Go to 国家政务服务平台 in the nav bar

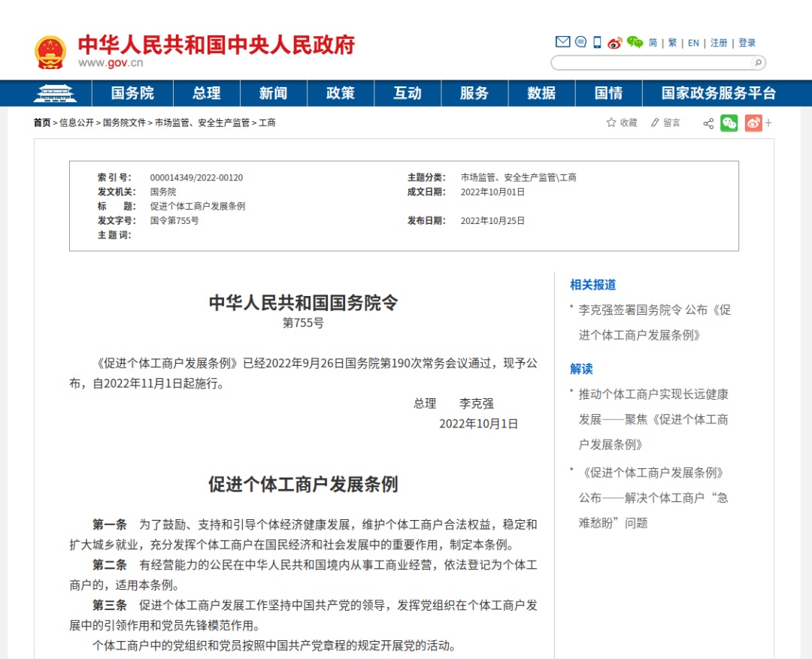point(718,93)
